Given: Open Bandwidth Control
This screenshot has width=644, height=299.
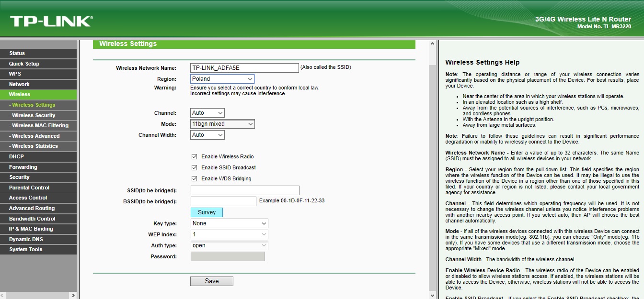Looking at the screenshot, I should point(38,219).
